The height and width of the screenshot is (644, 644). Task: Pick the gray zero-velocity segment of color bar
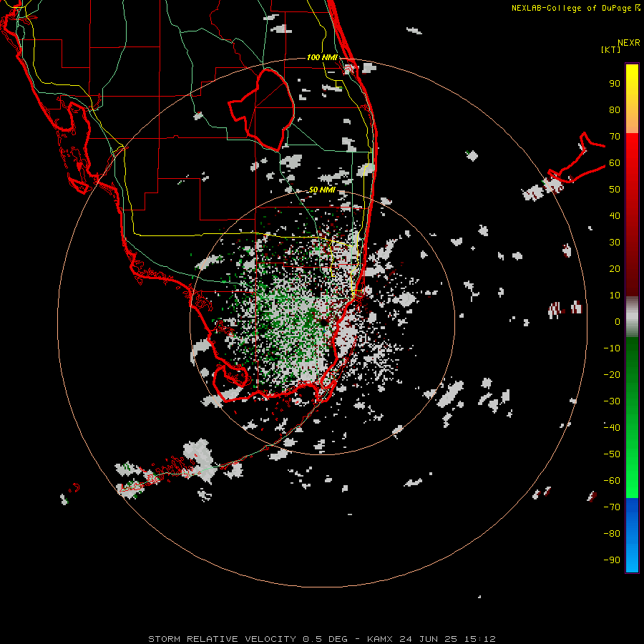click(x=632, y=317)
